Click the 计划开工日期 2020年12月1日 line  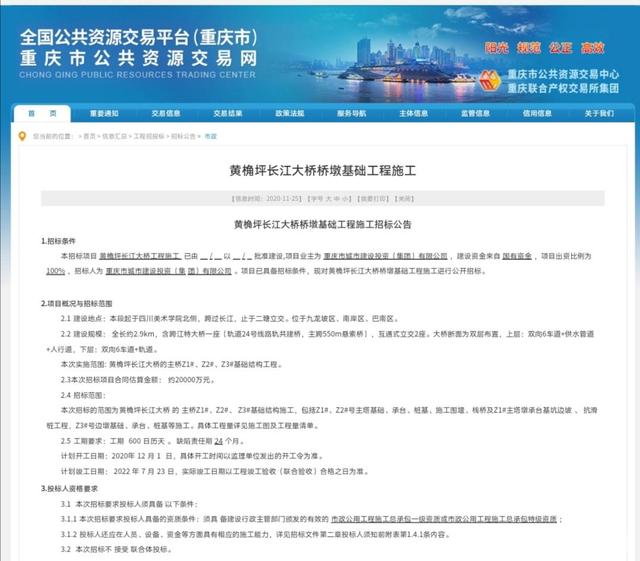pos(193,456)
